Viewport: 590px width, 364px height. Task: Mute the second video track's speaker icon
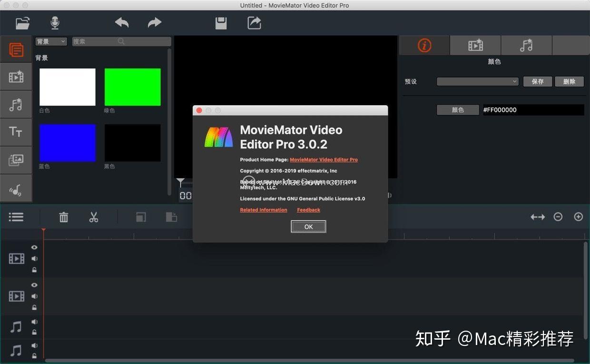pyautogui.click(x=34, y=296)
